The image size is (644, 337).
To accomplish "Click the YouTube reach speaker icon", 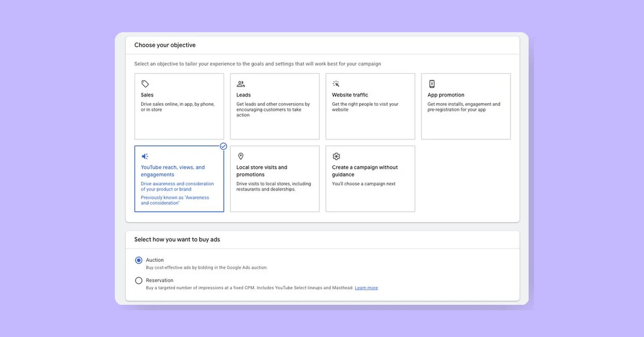I will pyautogui.click(x=145, y=156).
